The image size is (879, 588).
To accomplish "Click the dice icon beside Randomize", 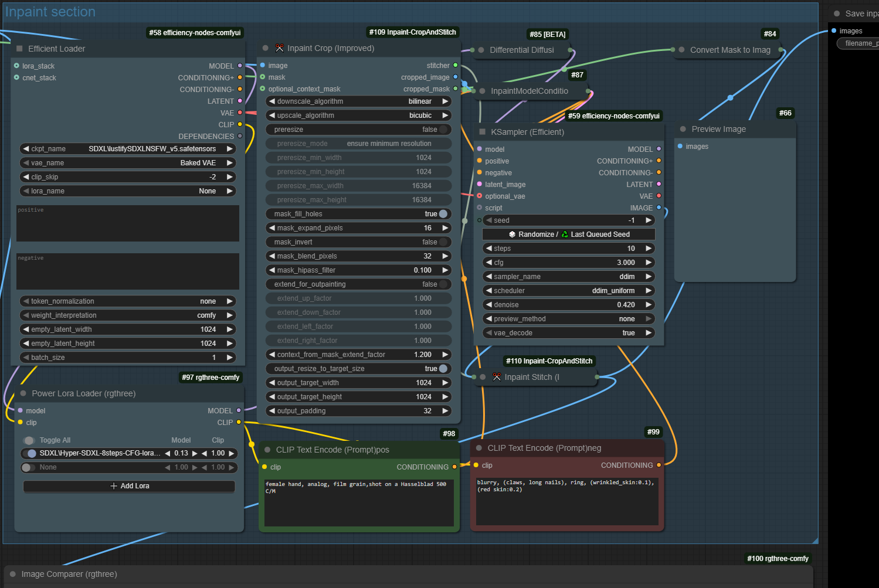I will coord(512,234).
